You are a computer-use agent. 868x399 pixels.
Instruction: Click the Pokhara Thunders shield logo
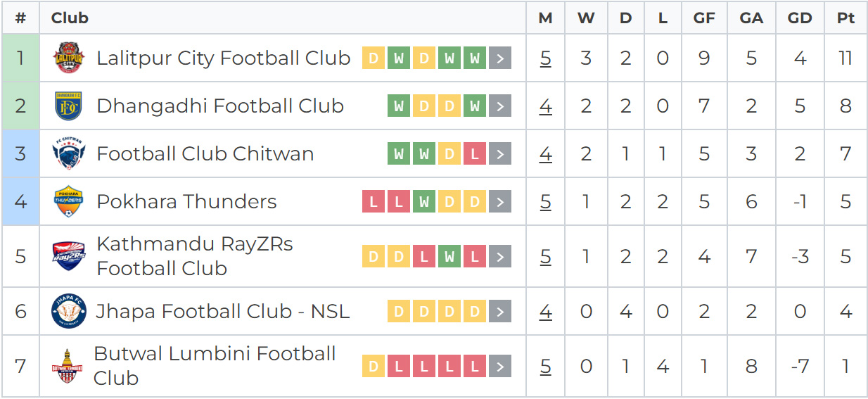69,202
